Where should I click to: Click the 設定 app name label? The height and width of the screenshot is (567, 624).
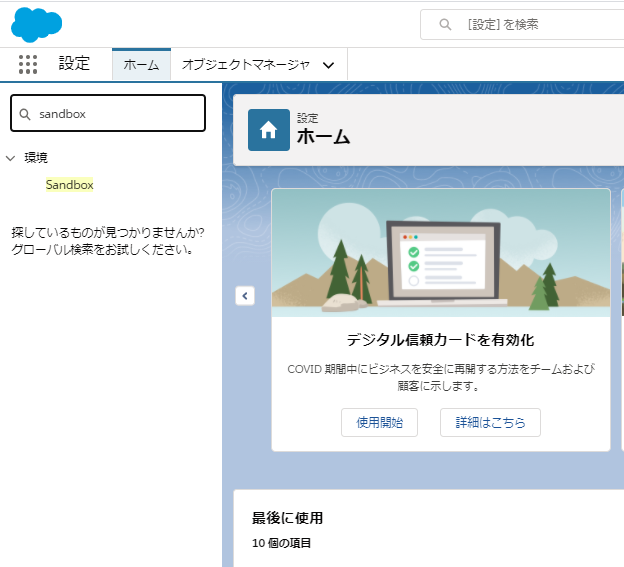point(74,64)
